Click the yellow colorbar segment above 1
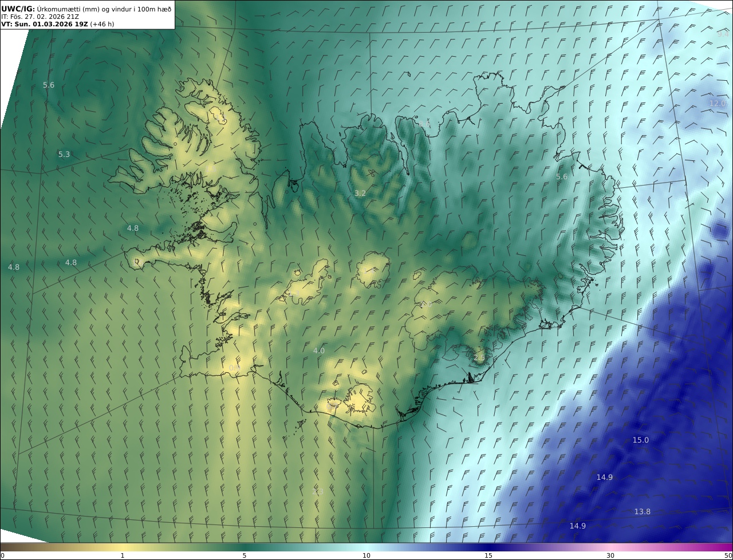The image size is (733, 560). pos(123,547)
